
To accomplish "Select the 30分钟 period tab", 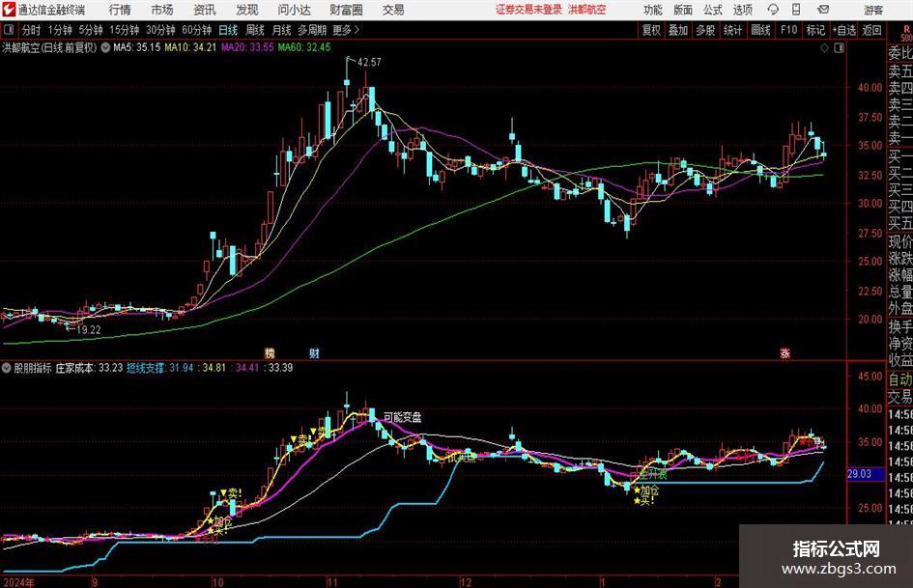I will pos(160,30).
